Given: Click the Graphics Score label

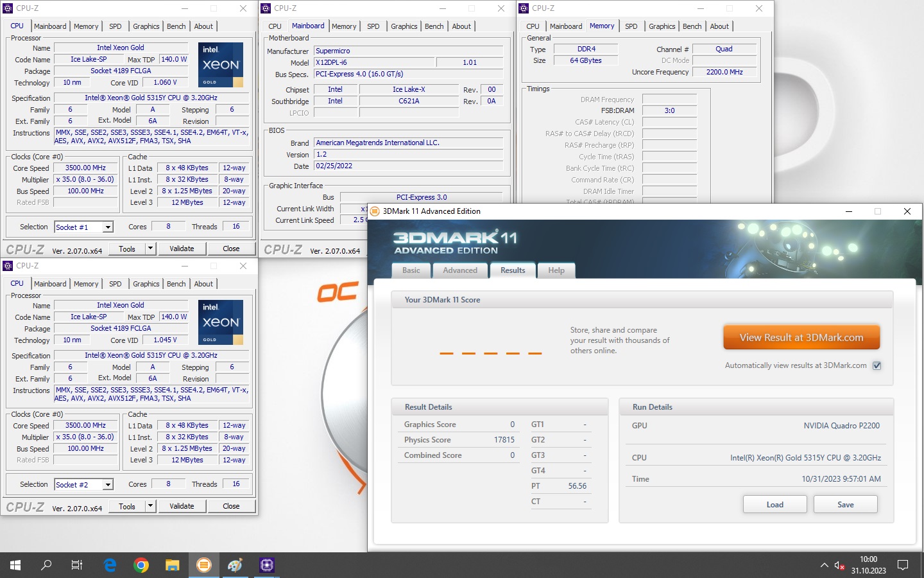Looking at the screenshot, I should [x=430, y=425].
